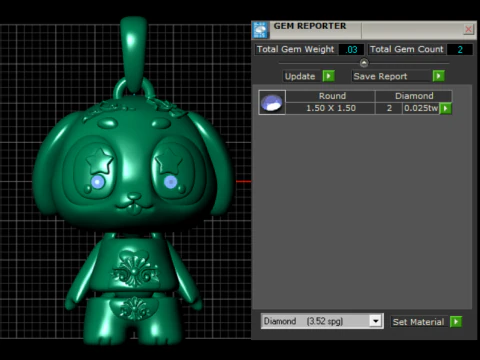The width and height of the screenshot is (480, 360).
Task: Click the green arrow next to Set Material
Action: 456,322
